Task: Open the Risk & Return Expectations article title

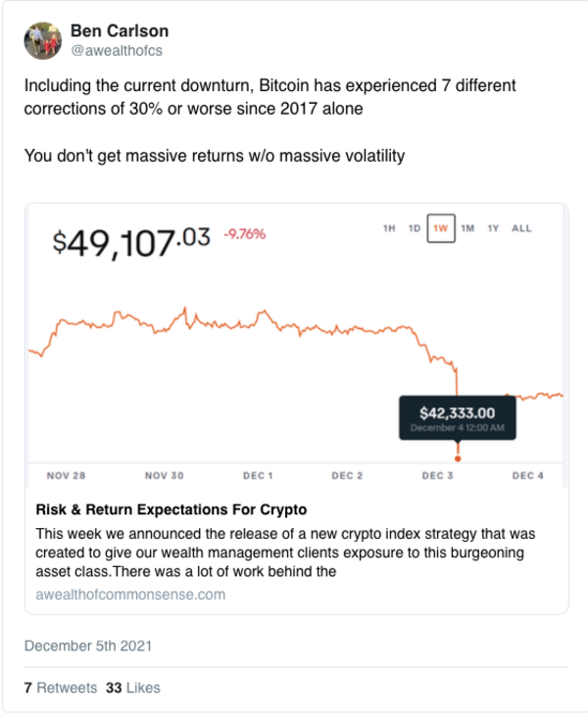Action: pyautogui.click(x=171, y=509)
